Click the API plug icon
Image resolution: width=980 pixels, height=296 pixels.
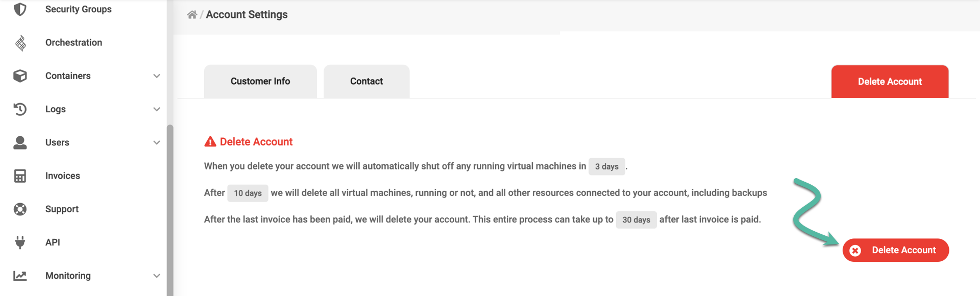[x=20, y=242]
